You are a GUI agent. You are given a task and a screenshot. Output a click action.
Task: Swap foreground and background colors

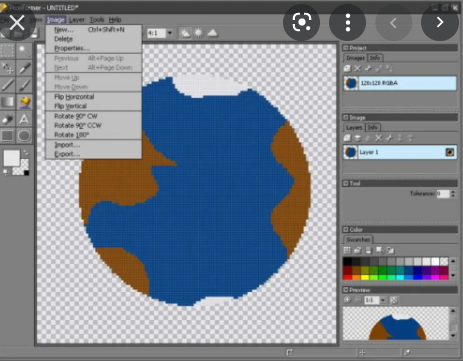click(x=26, y=154)
